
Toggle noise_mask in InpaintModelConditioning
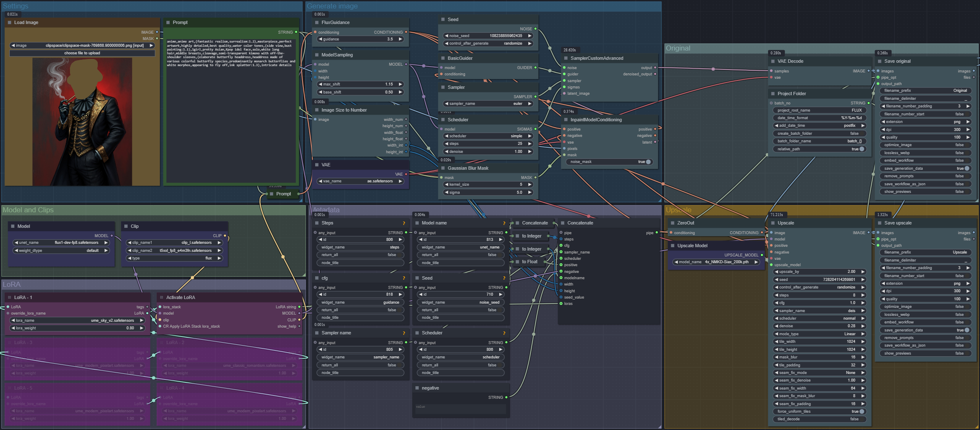tap(648, 162)
